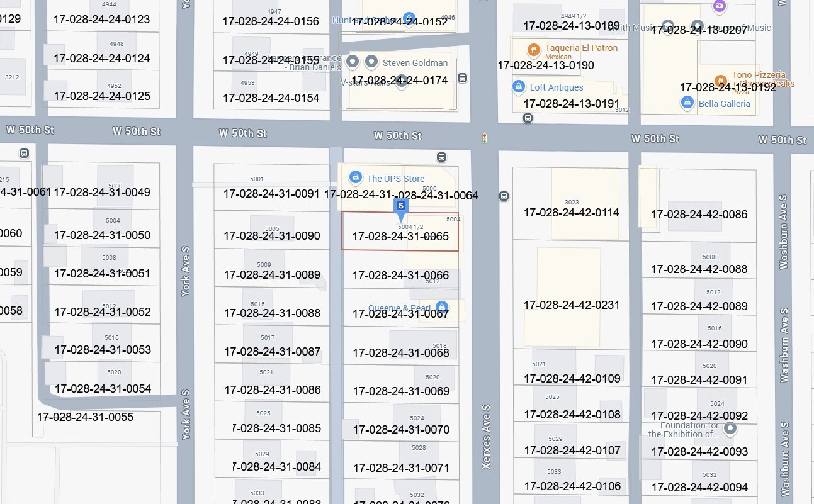
Task: Click the Hunt and Gather store pin
Action: (x=409, y=18)
